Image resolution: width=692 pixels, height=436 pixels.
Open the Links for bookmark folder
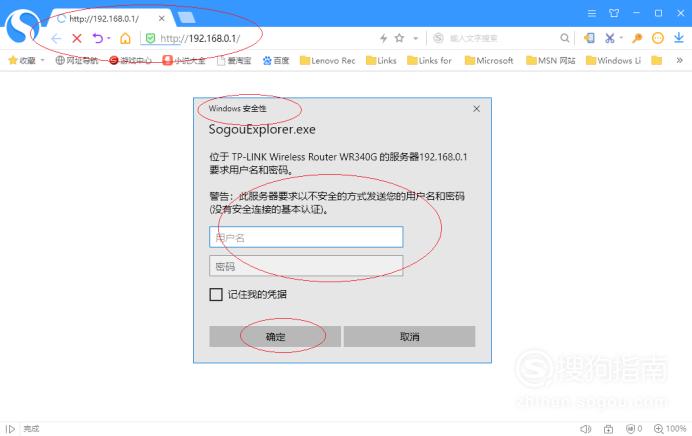429,60
